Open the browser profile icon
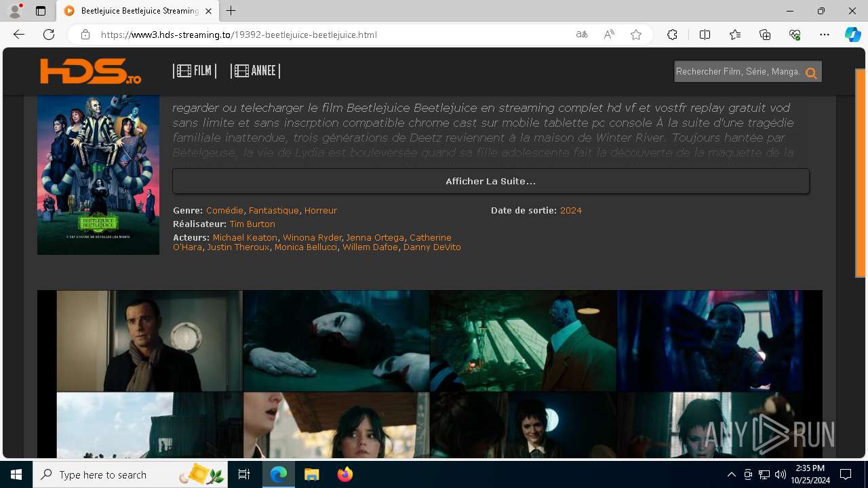 (x=14, y=11)
